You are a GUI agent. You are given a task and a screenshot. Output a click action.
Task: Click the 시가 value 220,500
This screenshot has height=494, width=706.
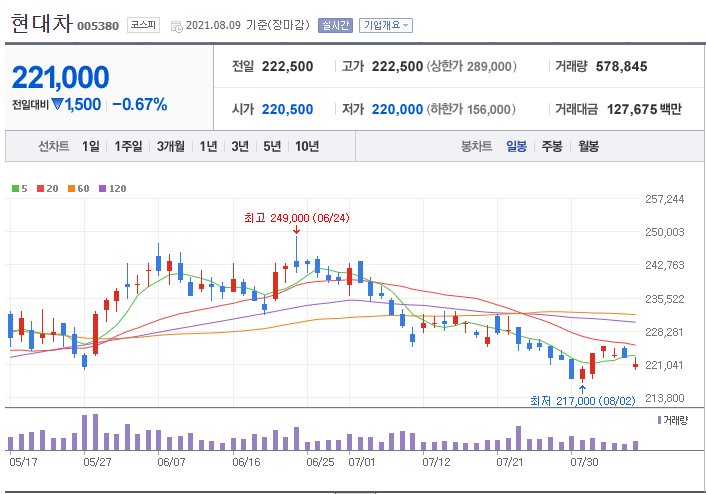[287, 109]
